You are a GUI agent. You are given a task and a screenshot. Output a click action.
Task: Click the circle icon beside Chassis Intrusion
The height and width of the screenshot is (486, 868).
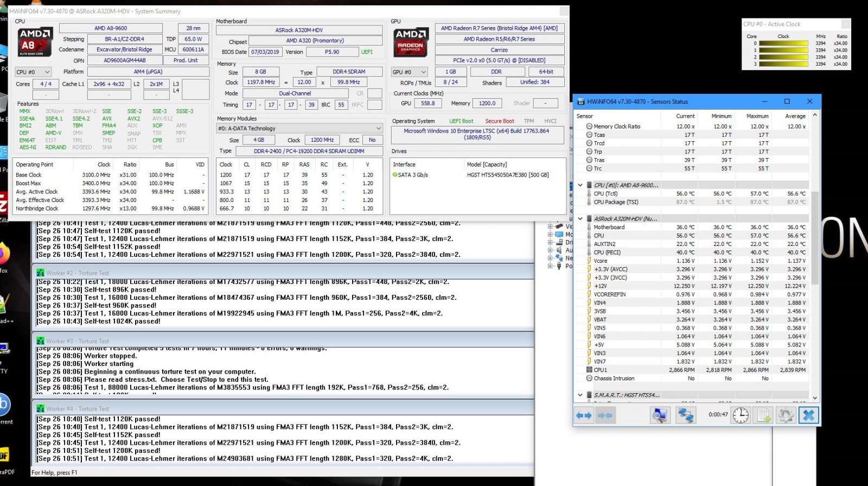tap(589, 378)
